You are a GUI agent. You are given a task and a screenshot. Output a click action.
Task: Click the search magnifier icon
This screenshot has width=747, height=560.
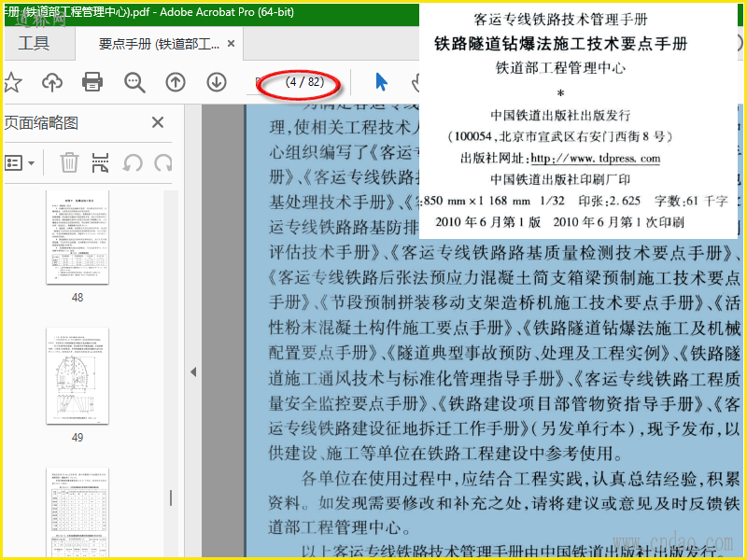click(134, 82)
